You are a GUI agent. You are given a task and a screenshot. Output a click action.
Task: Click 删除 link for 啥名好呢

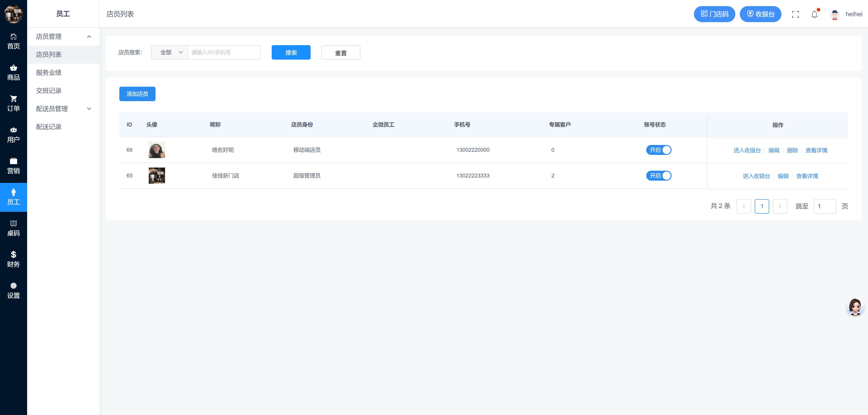(792, 150)
